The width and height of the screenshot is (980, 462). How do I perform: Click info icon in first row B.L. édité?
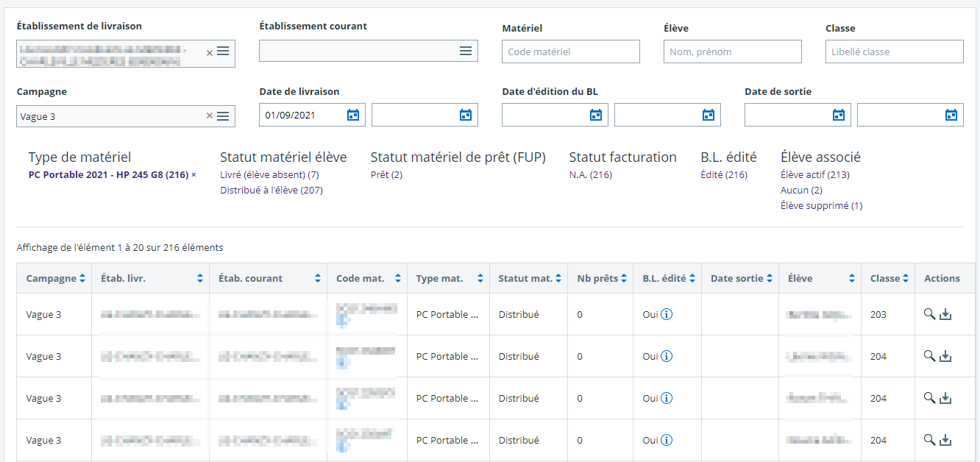tap(667, 315)
